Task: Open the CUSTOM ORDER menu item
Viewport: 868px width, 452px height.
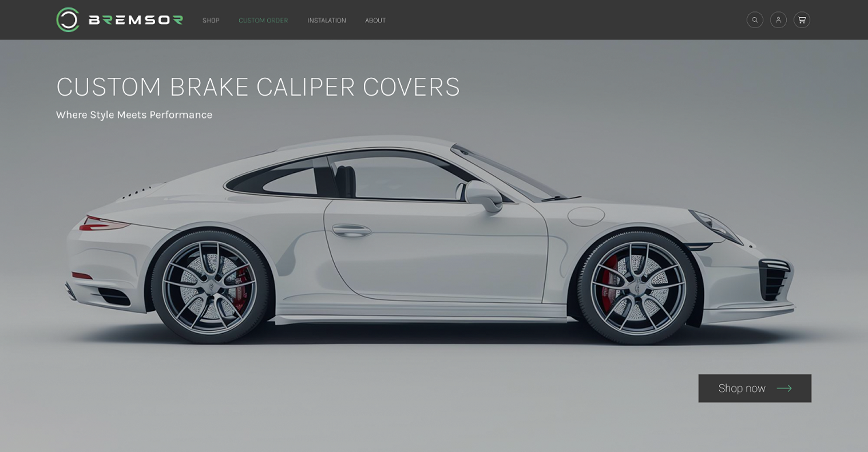Action: click(263, 20)
